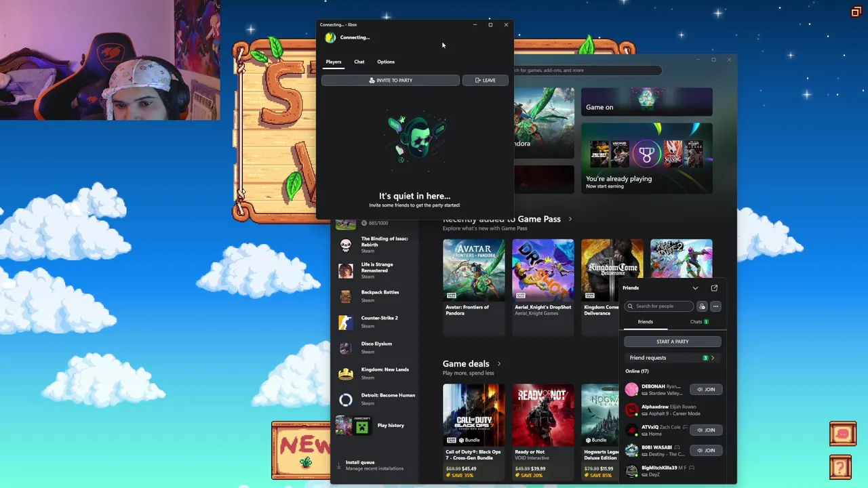Expand Recently added to Game Pass section
Image resolution: width=868 pixels, height=488 pixels.
pyautogui.click(x=570, y=219)
